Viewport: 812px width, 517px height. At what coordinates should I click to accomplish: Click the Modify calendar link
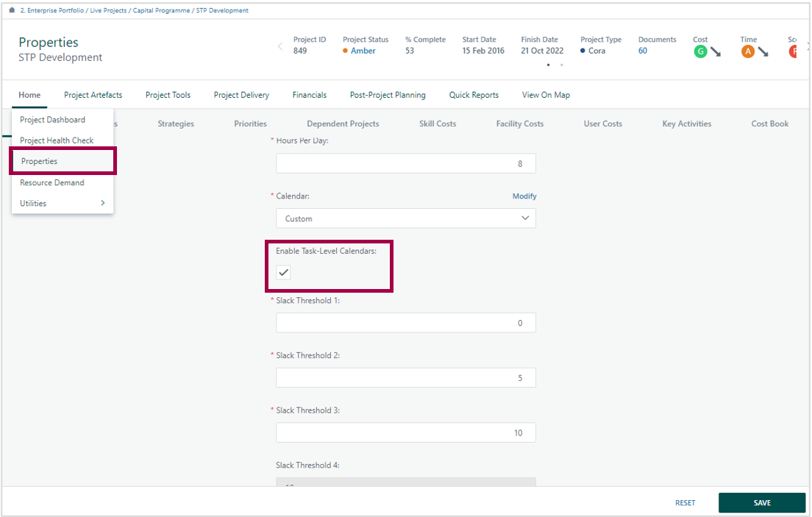(524, 196)
